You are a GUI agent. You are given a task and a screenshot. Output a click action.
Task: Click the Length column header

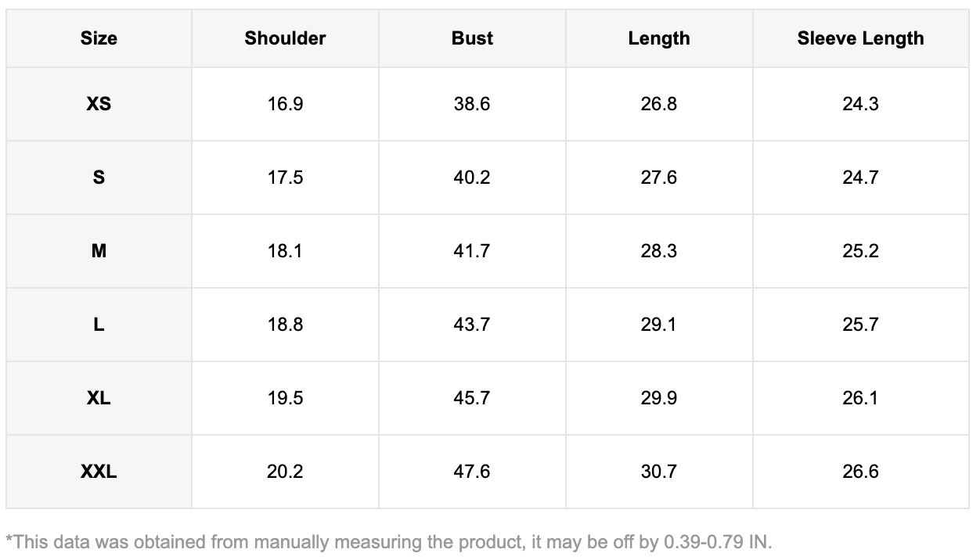click(x=659, y=38)
